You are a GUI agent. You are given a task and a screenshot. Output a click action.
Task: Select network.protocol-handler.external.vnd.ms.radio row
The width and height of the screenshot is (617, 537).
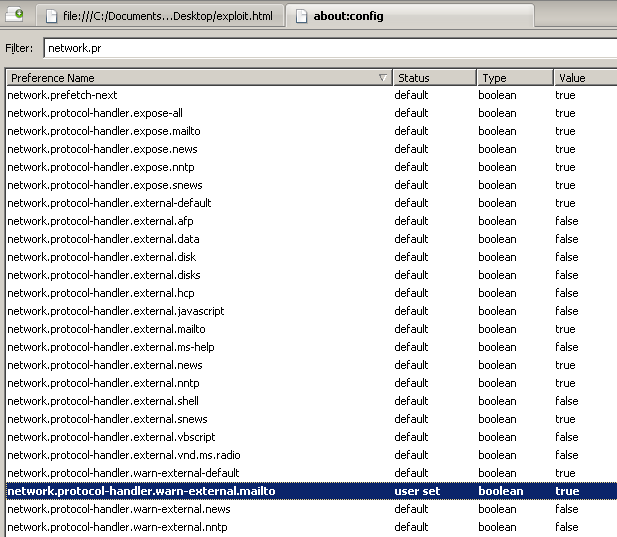(x=311, y=455)
